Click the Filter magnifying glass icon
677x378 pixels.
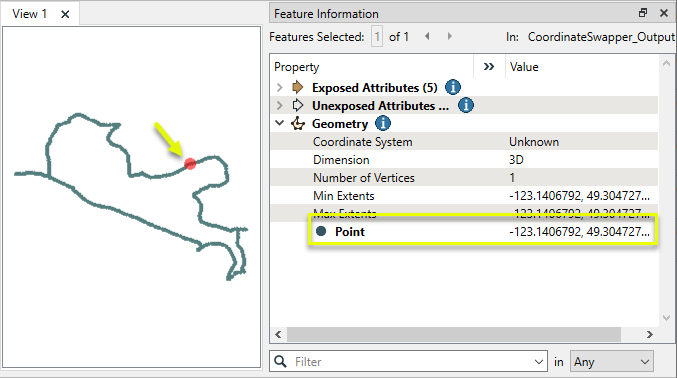[280, 361]
